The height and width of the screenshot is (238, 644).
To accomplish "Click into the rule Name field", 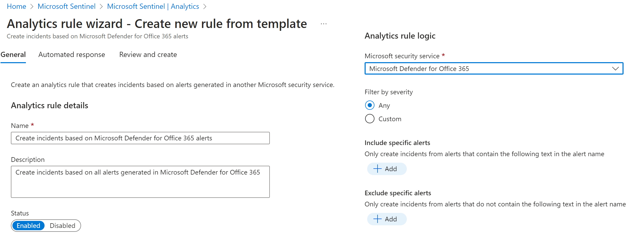I will [140, 138].
